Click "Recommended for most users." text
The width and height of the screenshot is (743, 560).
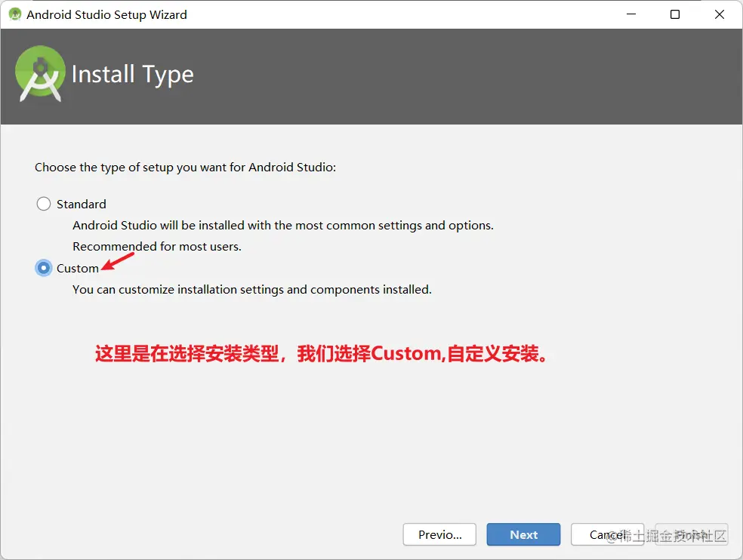pyautogui.click(x=157, y=246)
